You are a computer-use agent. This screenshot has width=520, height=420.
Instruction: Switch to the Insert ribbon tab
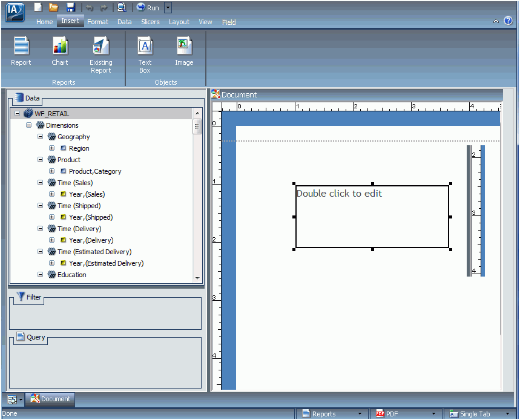tap(70, 21)
